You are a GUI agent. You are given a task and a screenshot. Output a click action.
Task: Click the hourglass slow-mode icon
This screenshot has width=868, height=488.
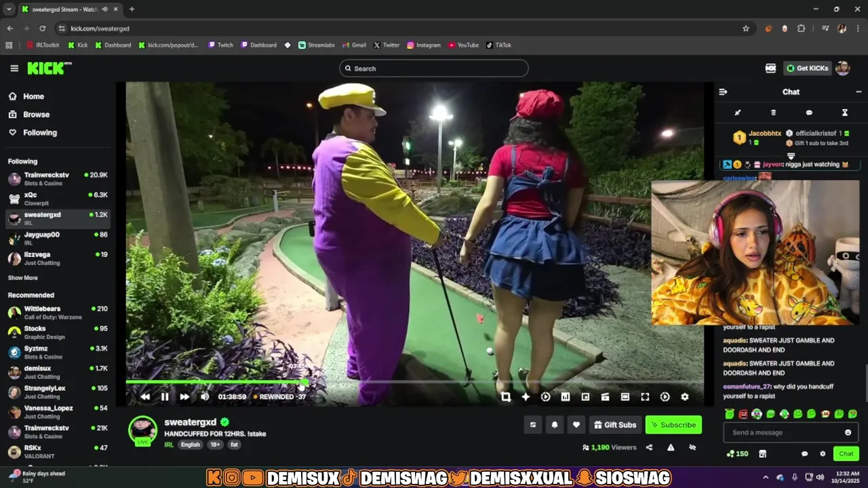[845, 113]
